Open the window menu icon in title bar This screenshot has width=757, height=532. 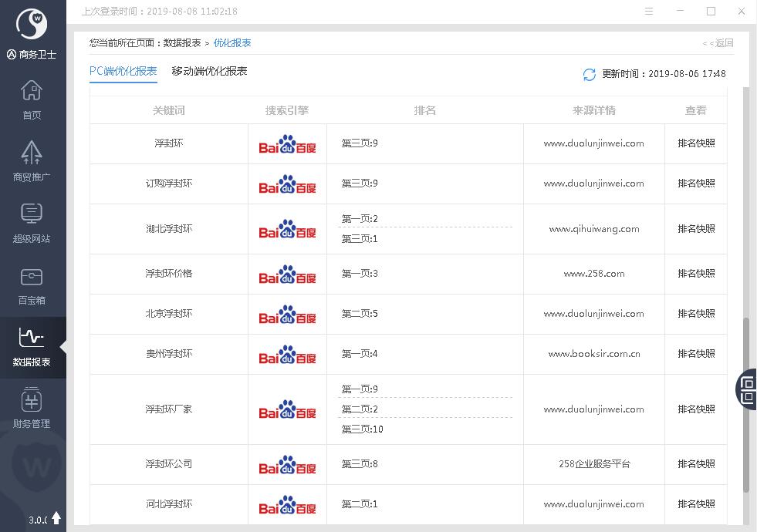(x=649, y=11)
